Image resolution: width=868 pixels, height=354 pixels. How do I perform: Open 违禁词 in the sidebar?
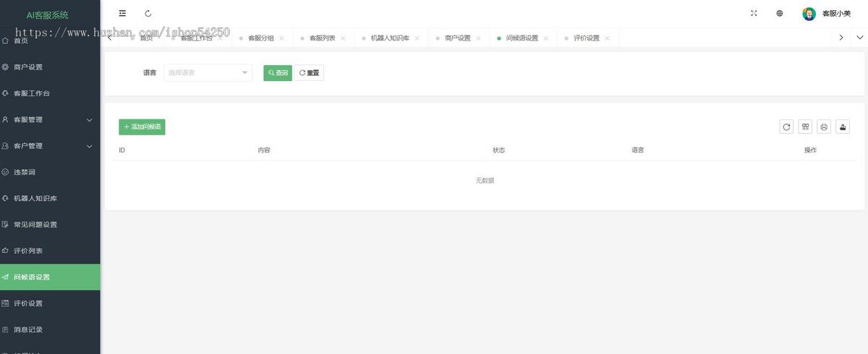[50, 172]
